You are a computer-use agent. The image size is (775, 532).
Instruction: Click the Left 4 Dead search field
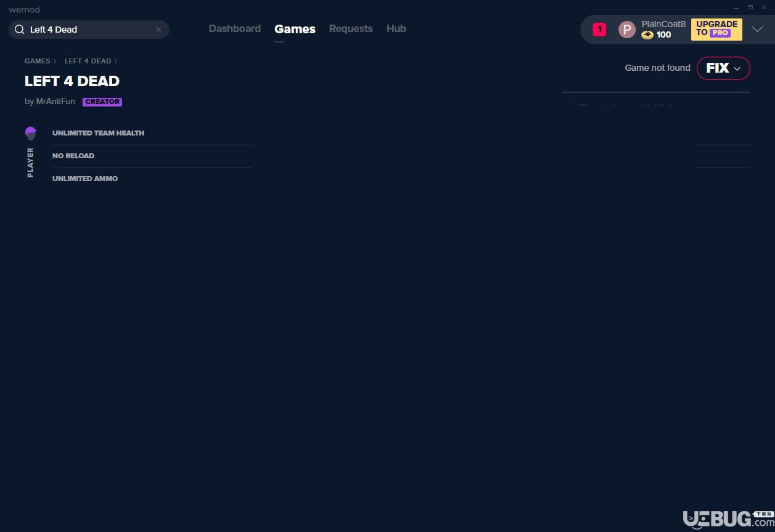click(x=89, y=30)
